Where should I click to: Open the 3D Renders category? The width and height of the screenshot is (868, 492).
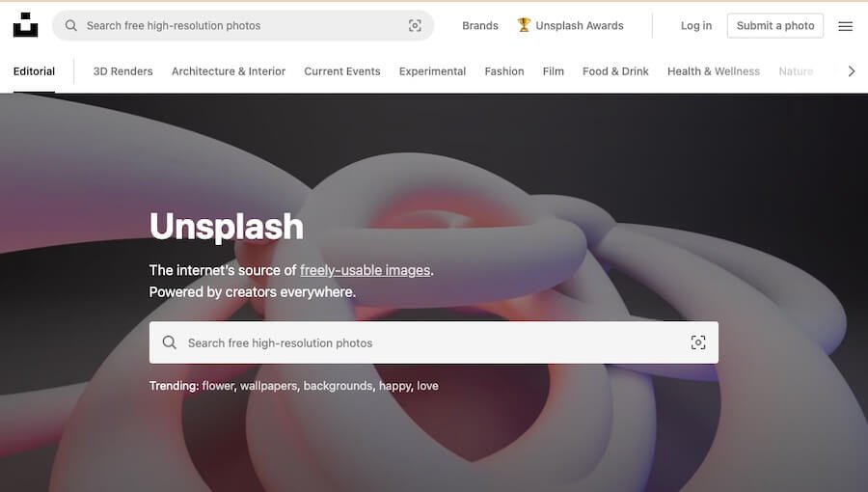coord(122,71)
